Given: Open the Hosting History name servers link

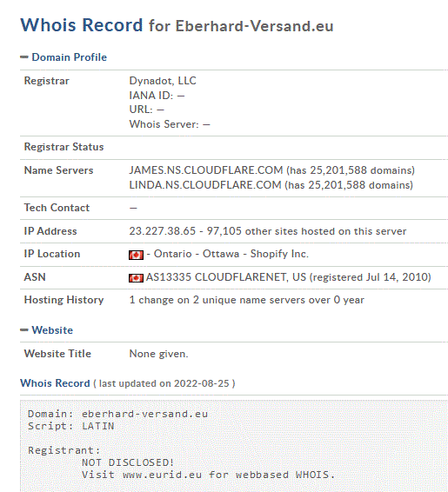Looking at the screenshot, I should (x=246, y=300).
